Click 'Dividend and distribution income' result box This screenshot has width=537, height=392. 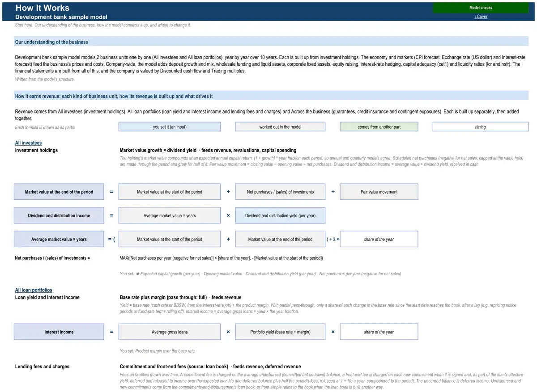coord(59,215)
